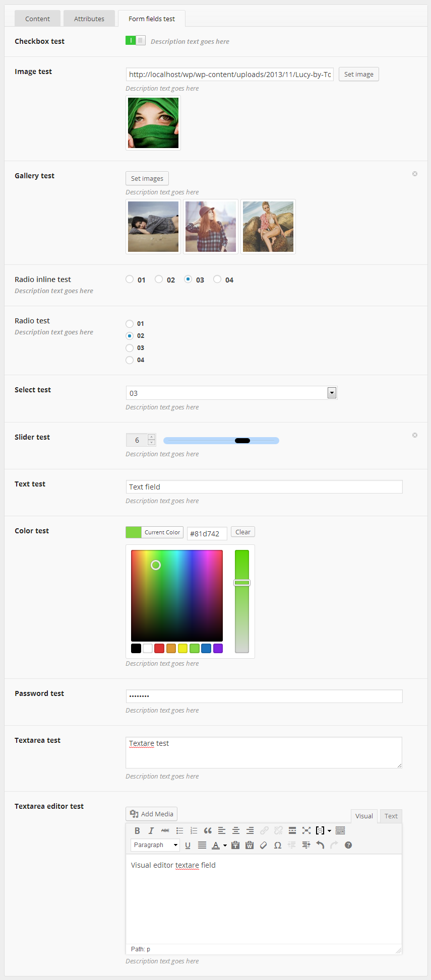Select radio option 03 in vertical list
This screenshot has height=980, width=431.
[130, 348]
